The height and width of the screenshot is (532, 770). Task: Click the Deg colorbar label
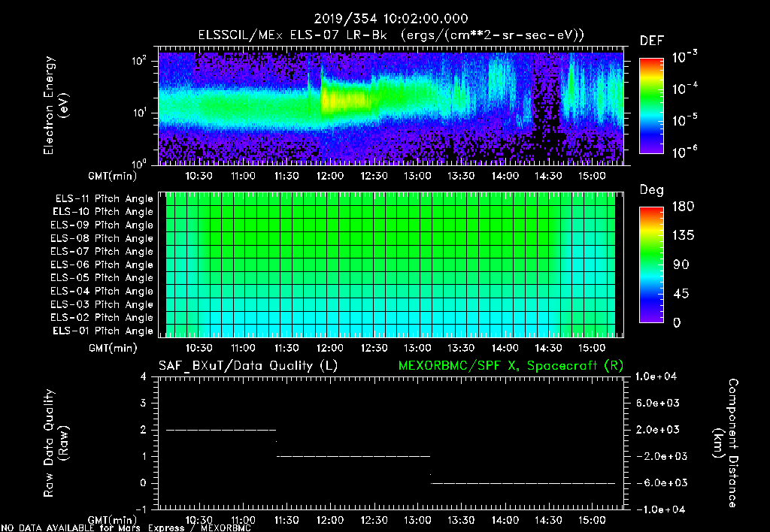652,190
